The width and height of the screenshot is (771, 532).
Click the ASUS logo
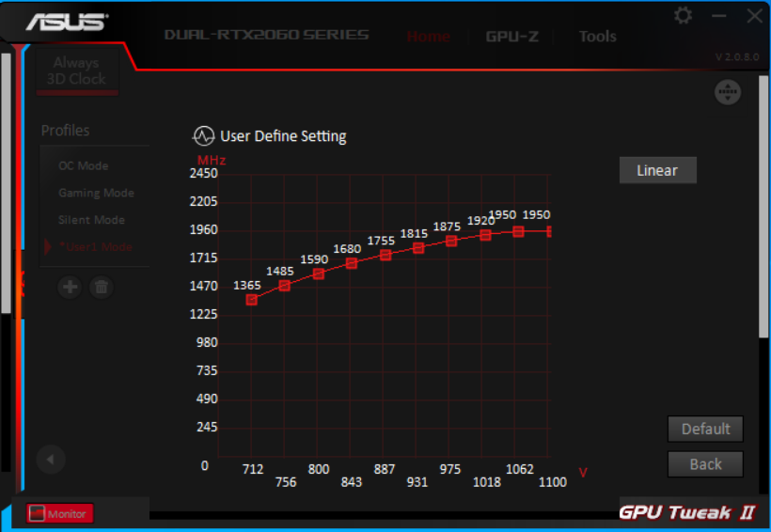coord(67,22)
